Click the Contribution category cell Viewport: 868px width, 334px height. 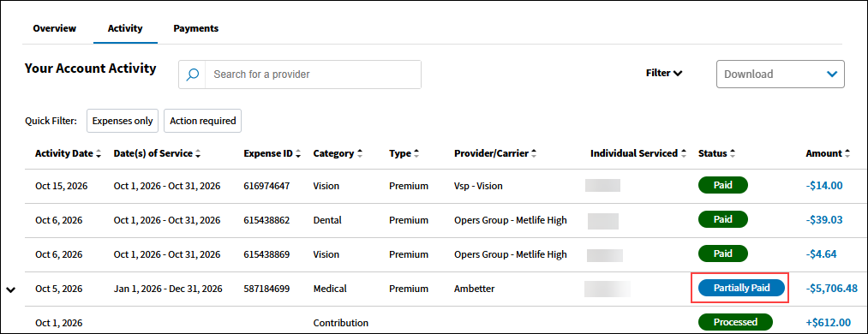[340, 323]
